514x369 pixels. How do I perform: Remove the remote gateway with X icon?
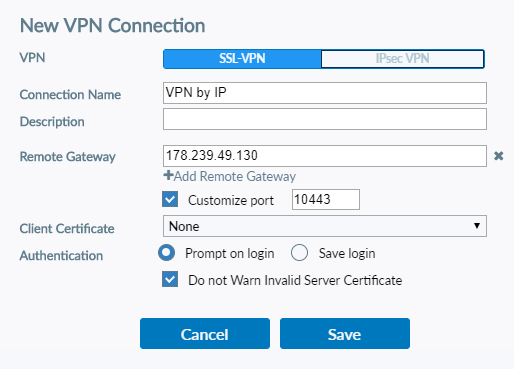499,156
